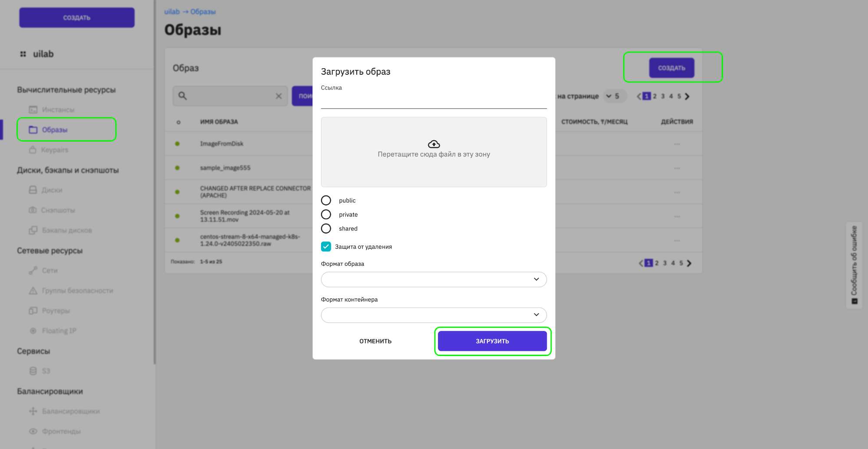Select the shared radio button

(x=326, y=228)
